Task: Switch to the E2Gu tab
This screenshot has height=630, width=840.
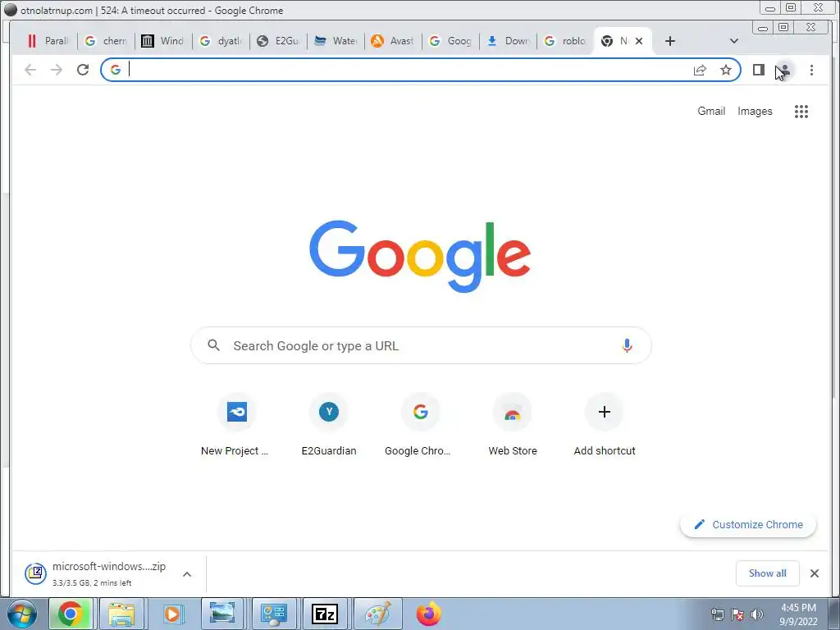Action: pos(278,41)
